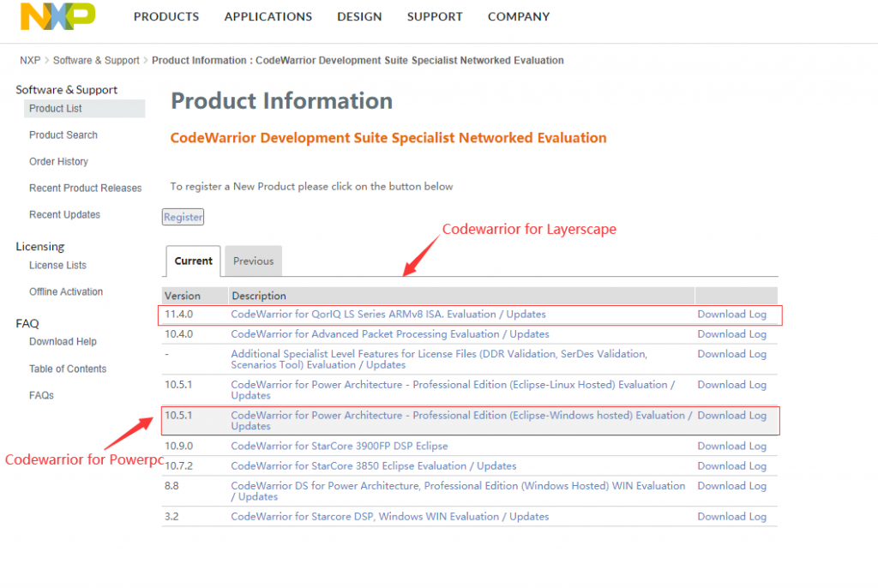
Task: Open CodeWarrior Power Architecture Eclipse-Windows hosted link
Action: coord(461,421)
